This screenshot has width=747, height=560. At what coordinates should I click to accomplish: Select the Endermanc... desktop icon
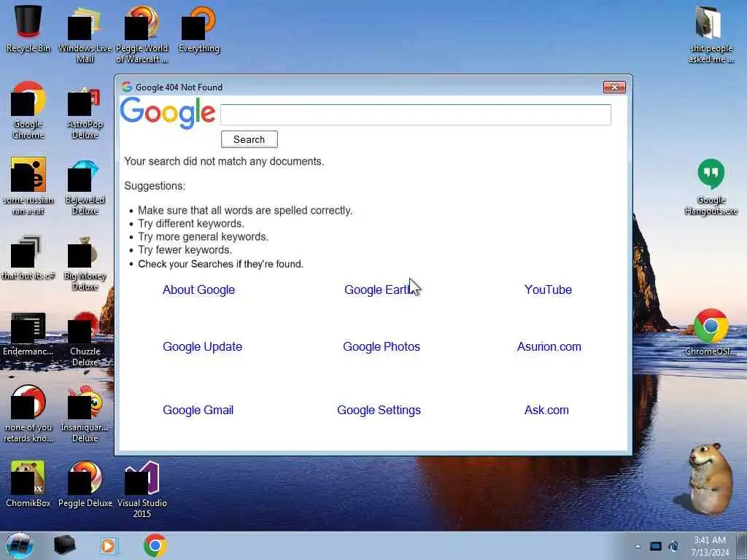(x=28, y=333)
